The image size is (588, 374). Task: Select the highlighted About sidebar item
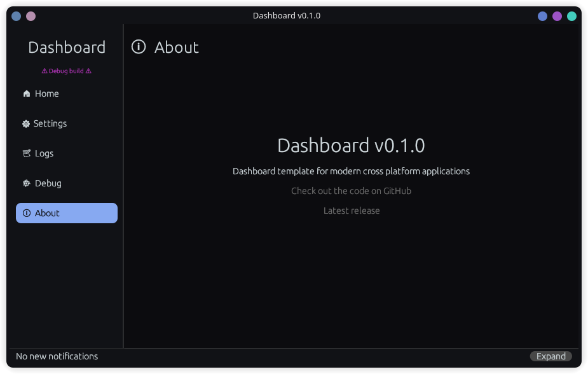(66, 213)
